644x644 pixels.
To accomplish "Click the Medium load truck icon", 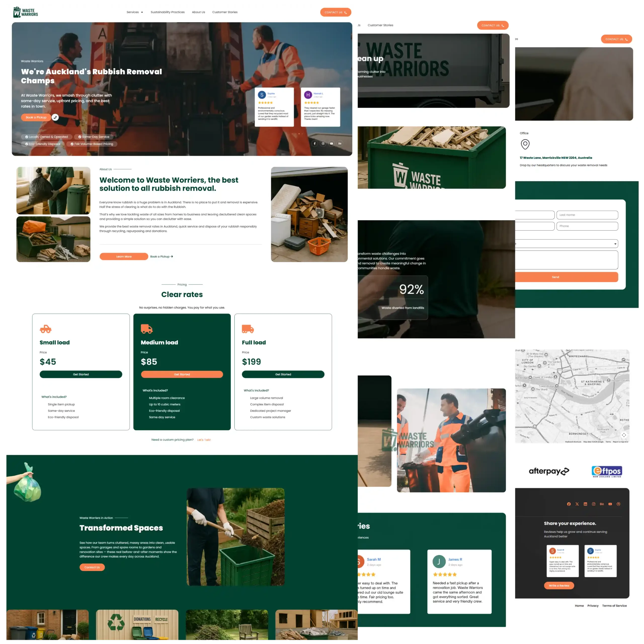I will (147, 329).
